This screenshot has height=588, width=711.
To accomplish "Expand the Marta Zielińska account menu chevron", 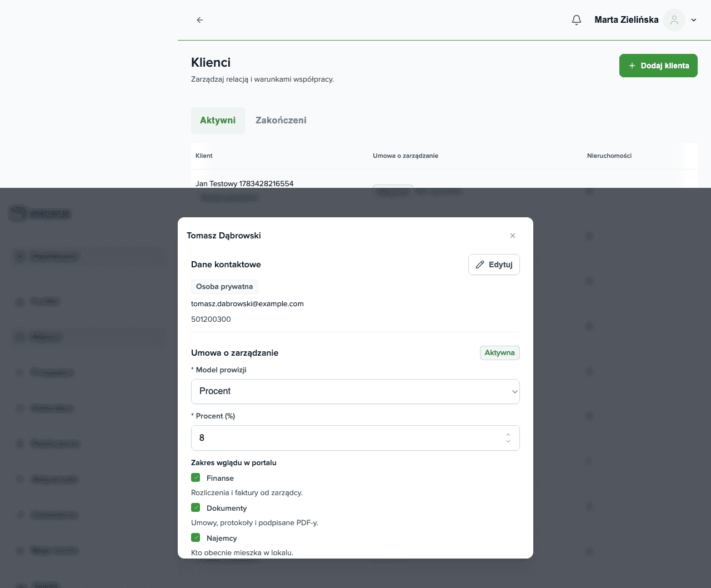I will [x=694, y=20].
